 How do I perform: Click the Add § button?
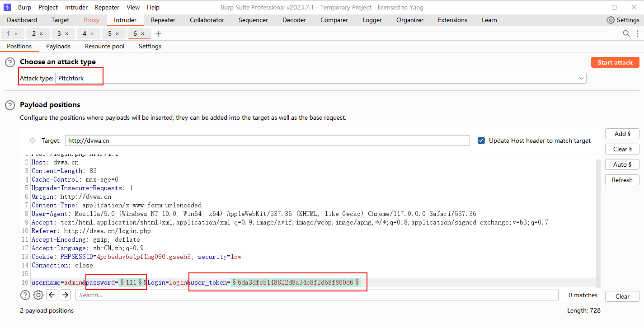pos(622,134)
